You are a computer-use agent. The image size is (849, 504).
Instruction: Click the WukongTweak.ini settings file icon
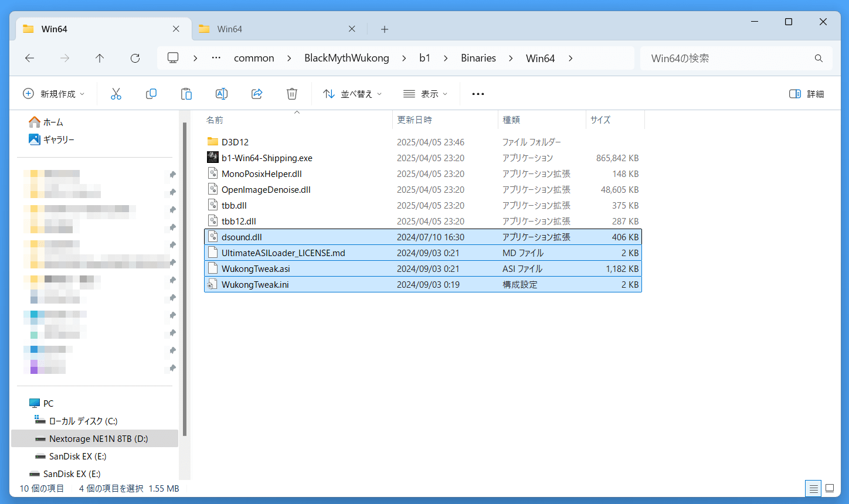[x=213, y=284]
